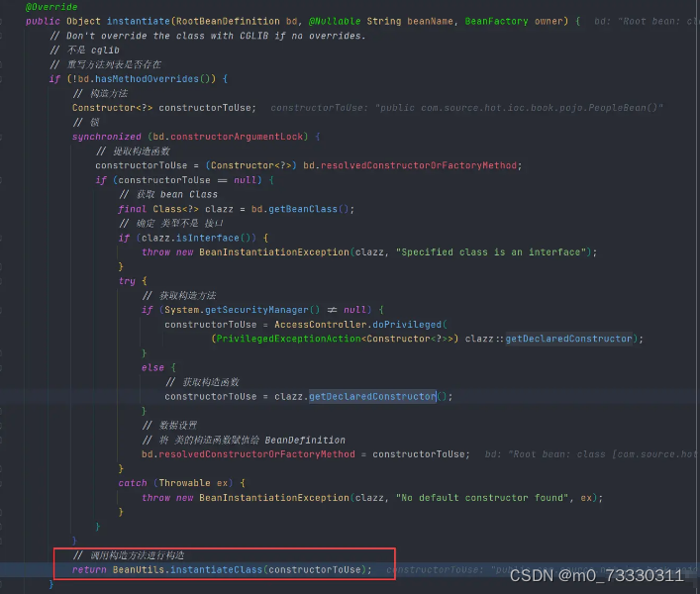This screenshot has height=594, width=700.
Task: Click comment ending with BeanDefinition
Action: [244, 440]
